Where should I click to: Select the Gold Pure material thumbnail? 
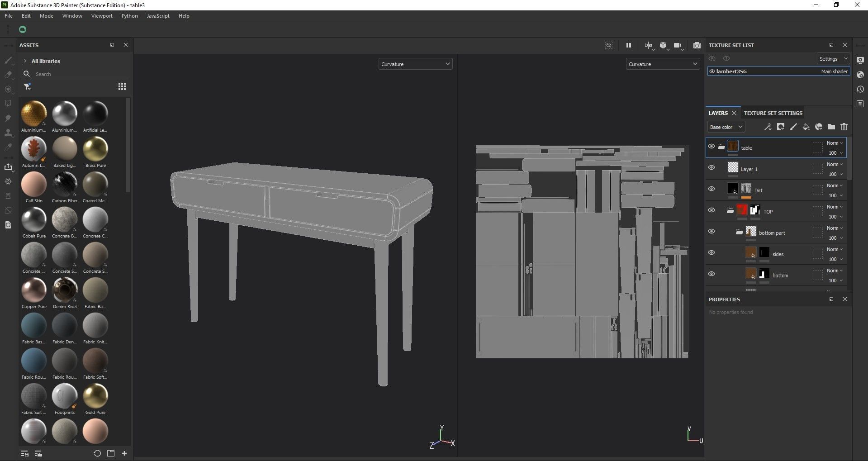(95, 396)
